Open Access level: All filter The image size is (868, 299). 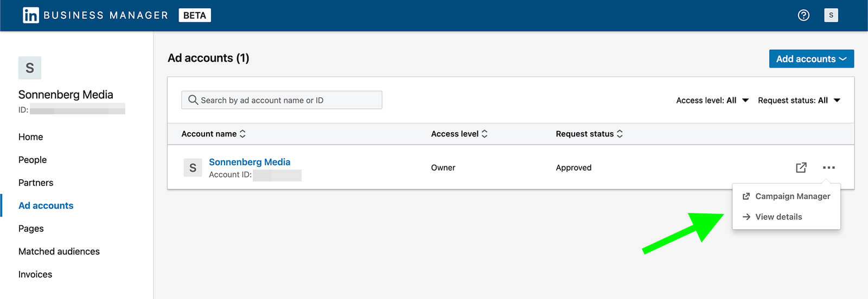pos(712,100)
